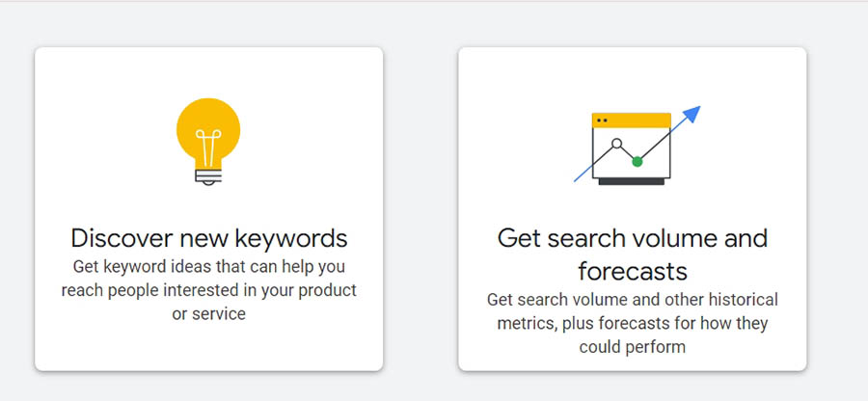Click the dark base bar under the chart icon
Screen dimensions: 868x401
[x=633, y=181]
